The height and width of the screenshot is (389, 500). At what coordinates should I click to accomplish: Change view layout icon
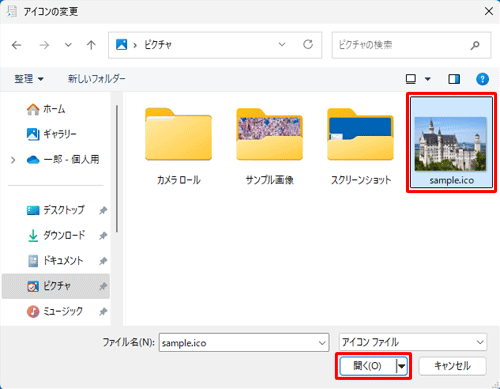pyautogui.click(x=411, y=79)
